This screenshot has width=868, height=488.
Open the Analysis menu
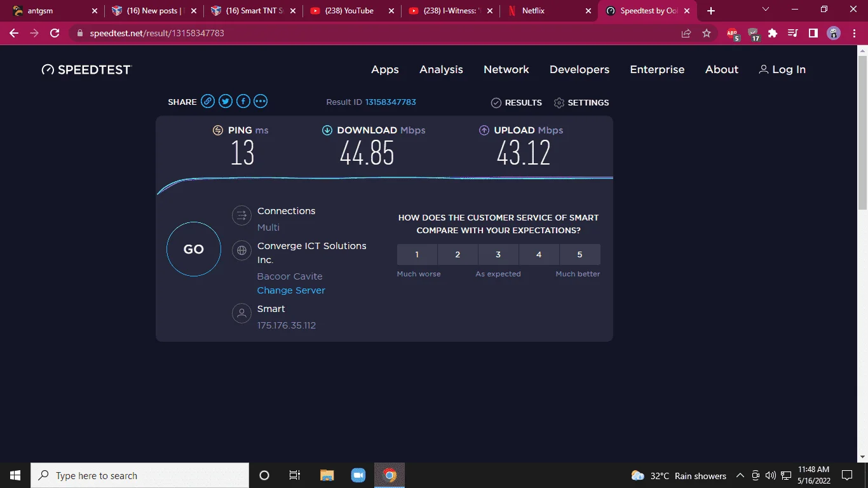tap(441, 70)
